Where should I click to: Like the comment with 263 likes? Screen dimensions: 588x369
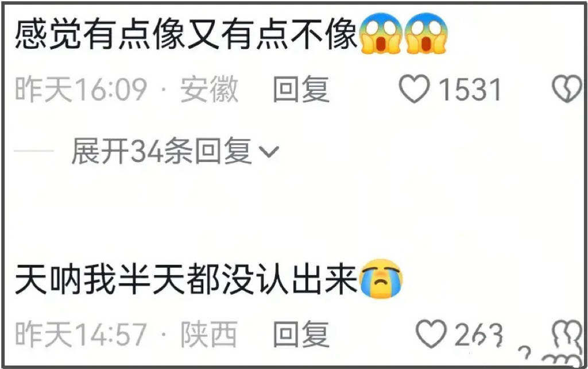coord(432,334)
